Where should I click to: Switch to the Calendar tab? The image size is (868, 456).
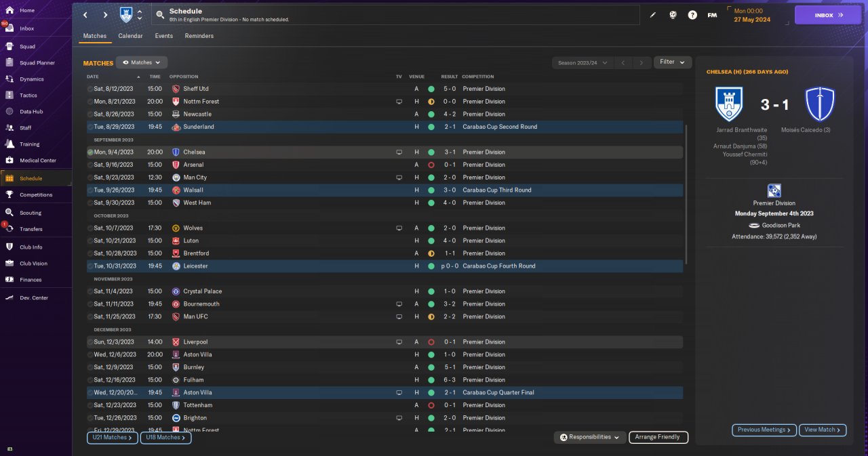130,36
